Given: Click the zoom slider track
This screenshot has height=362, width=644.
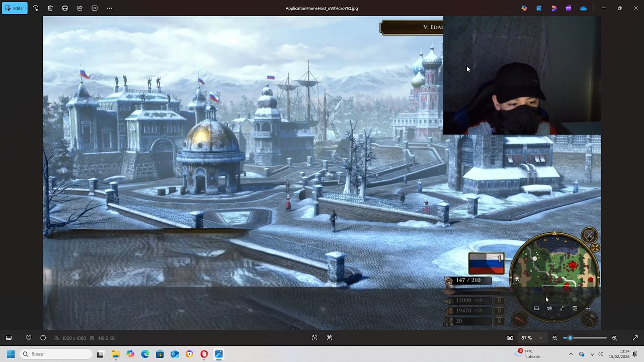Looking at the screenshot, I should pyautogui.click(x=585, y=338).
